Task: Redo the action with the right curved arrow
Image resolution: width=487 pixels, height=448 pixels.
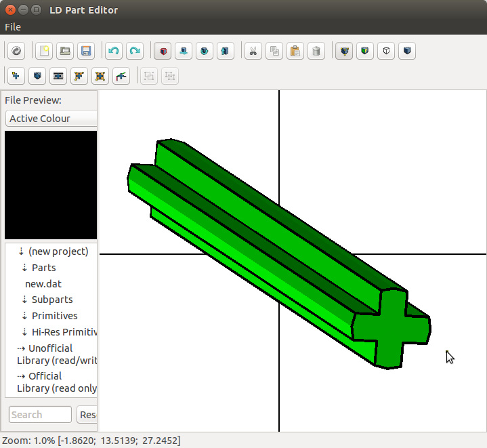Action: tap(135, 51)
